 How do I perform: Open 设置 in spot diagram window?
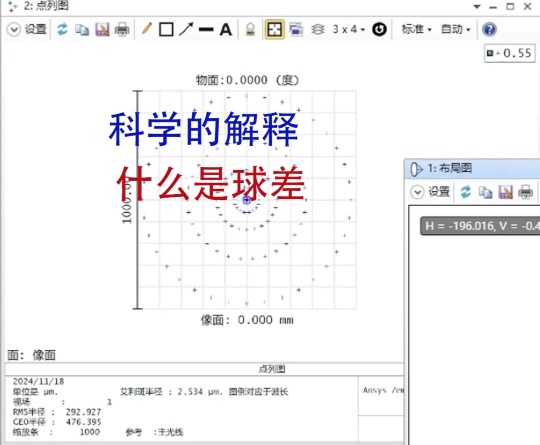pos(35,29)
